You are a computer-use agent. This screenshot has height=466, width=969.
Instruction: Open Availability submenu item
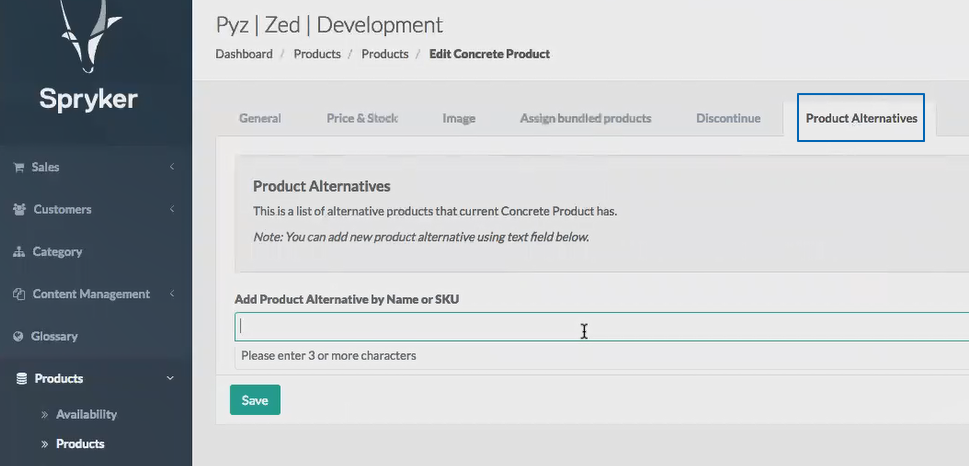click(86, 414)
